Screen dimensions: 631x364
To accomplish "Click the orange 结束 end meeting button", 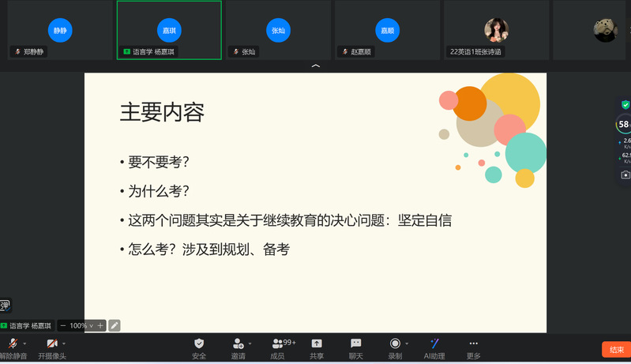I will pos(616,349).
